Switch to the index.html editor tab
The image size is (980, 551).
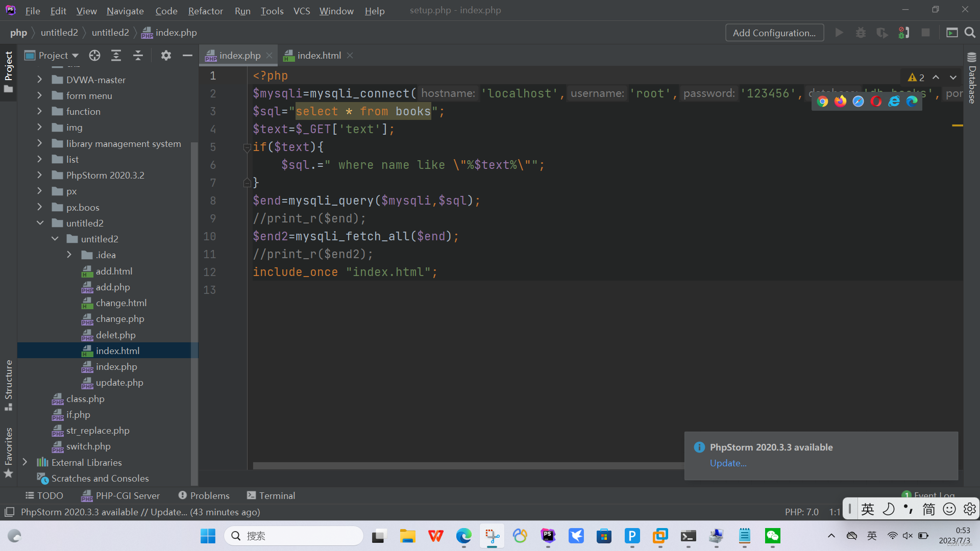(x=318, y=56)
